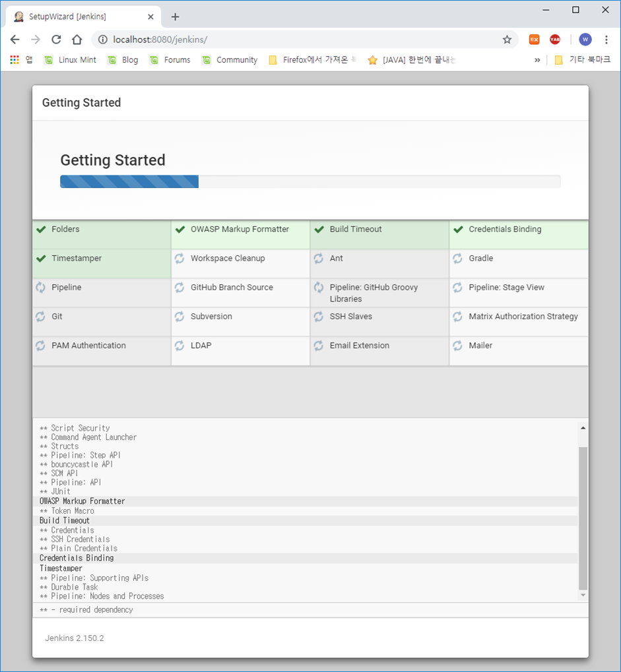This screenshot has height=672, width=621.
Task: Click the Build Timeout checkmark icon
Action: coord(319,229)
